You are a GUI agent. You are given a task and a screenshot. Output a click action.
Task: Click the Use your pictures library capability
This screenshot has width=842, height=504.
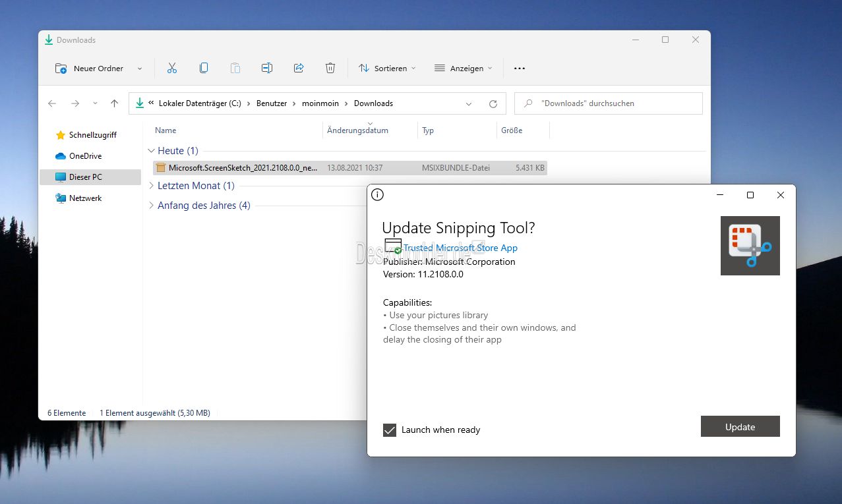[x=436, y=315]
